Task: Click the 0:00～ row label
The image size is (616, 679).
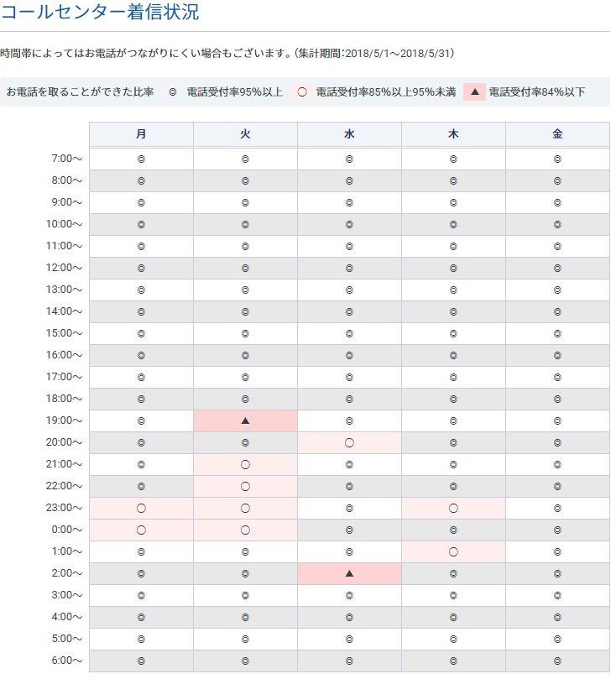Action: 67,530
